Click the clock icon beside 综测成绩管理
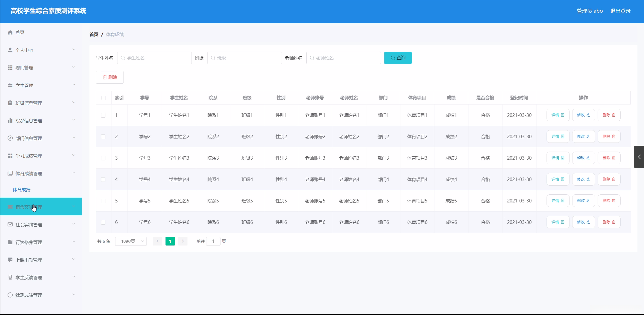Image resolution: width=644 pixels, height=315 pixels. [x=10, y=295]
